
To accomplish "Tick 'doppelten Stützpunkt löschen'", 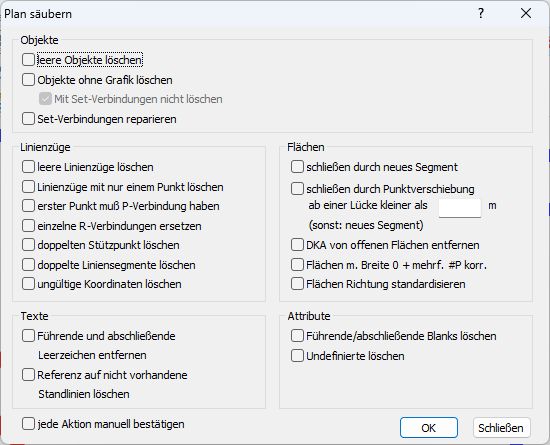I will (28, 245).
